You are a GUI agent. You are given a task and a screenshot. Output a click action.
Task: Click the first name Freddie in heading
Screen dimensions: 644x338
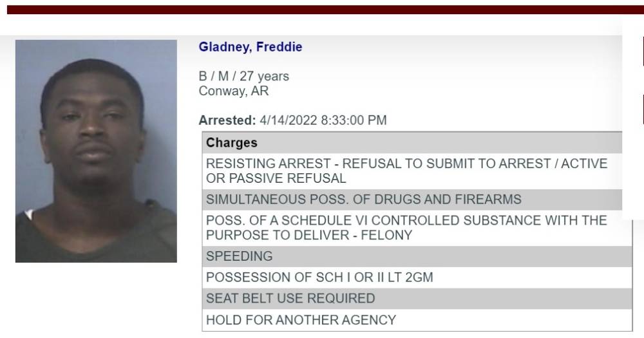[279, 46]
